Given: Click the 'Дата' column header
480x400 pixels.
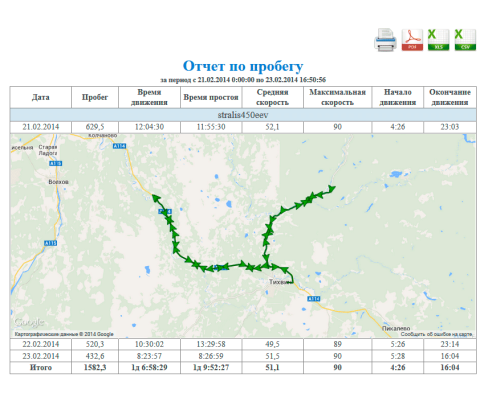Looking at the screenshot, I should [x=41, y=97].
